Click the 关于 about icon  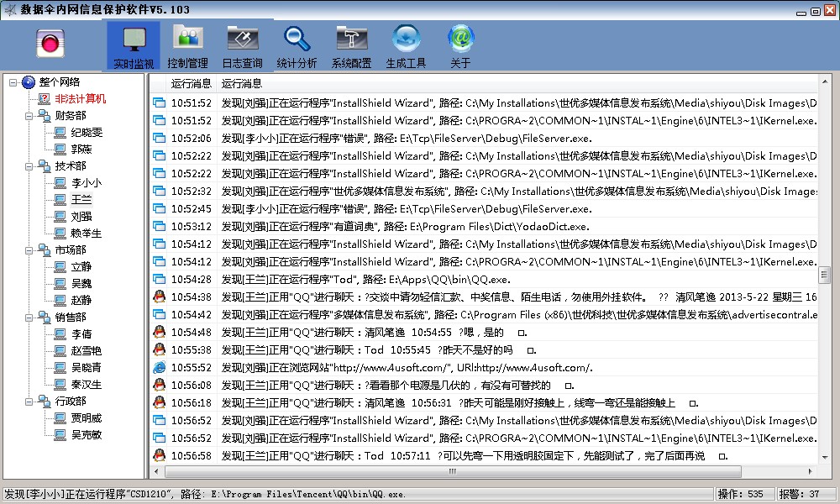click(460, 46)
